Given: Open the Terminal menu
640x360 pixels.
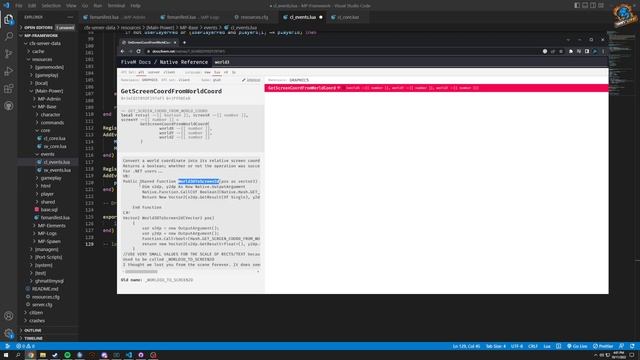Looking at the screenshot, I should click(x=116, y=6).
